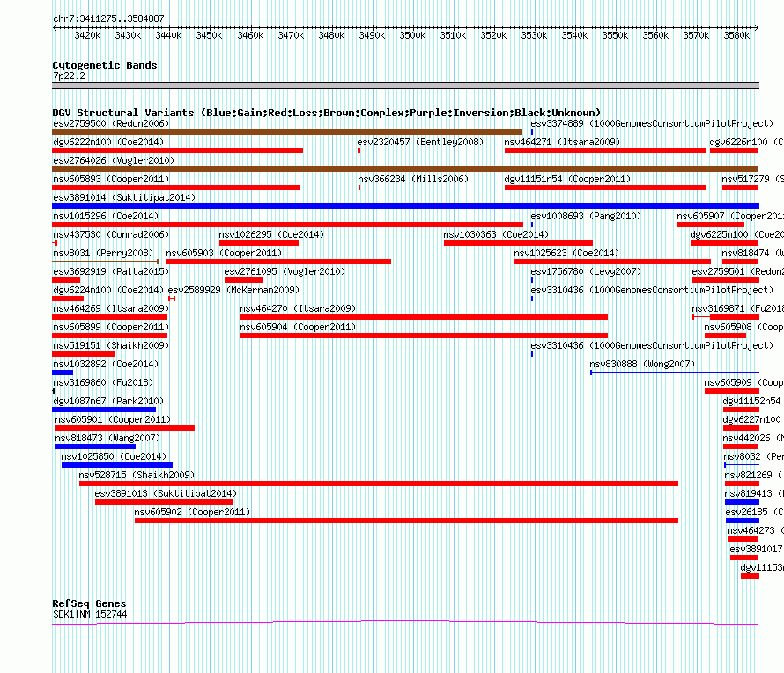This screenshot has height=673, width=784.
Task: Open nsv1025623 (Coe2014) variant
Action: click(566, 253)
